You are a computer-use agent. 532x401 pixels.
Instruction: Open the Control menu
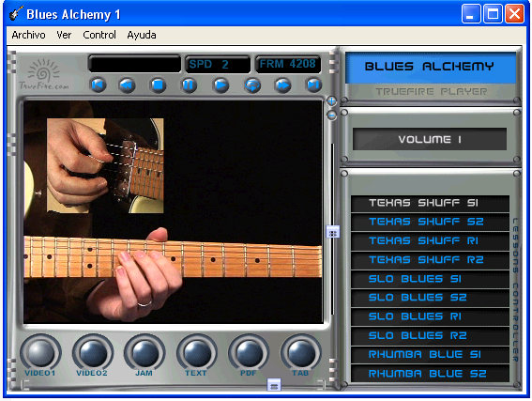(99, 35)
